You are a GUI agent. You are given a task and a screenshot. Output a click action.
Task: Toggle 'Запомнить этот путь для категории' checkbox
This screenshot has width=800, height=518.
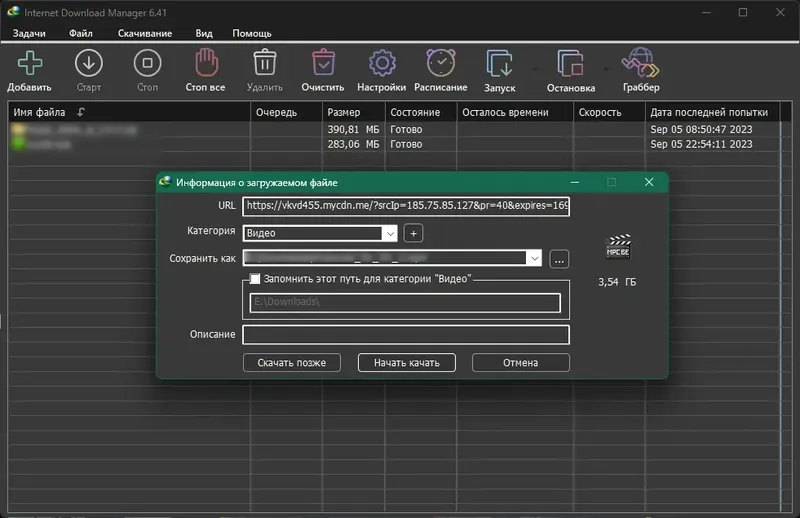(255, 279)
